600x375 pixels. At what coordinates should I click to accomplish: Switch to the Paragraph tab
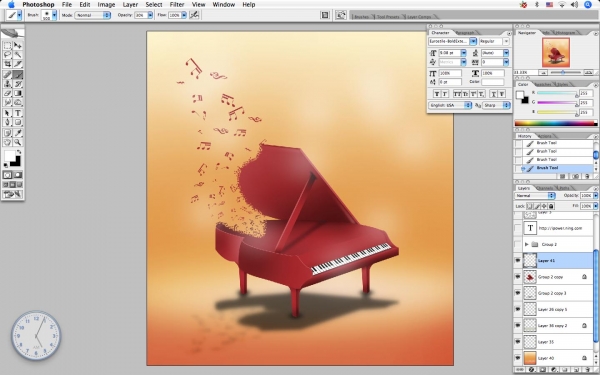465,33
